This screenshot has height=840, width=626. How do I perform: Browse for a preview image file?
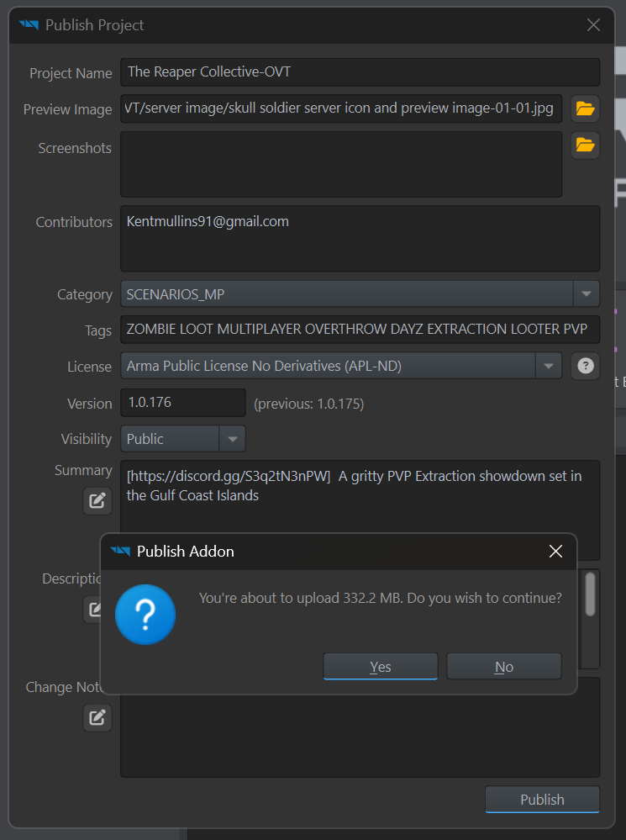coord(585,108)
